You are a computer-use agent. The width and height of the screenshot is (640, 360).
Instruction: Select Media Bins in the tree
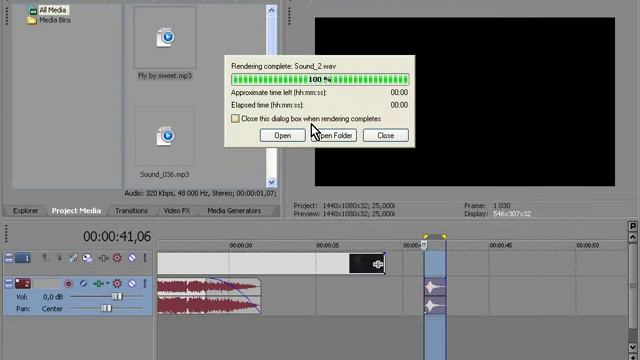55,20
